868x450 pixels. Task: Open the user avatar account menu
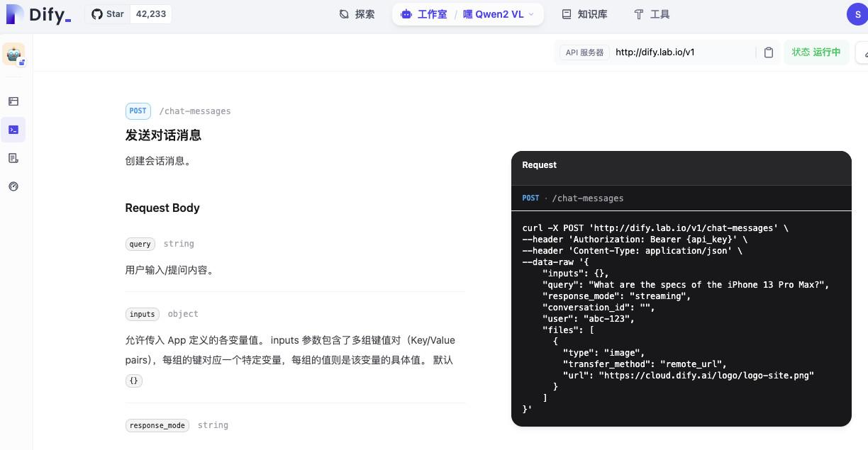(x=857, y=14)
